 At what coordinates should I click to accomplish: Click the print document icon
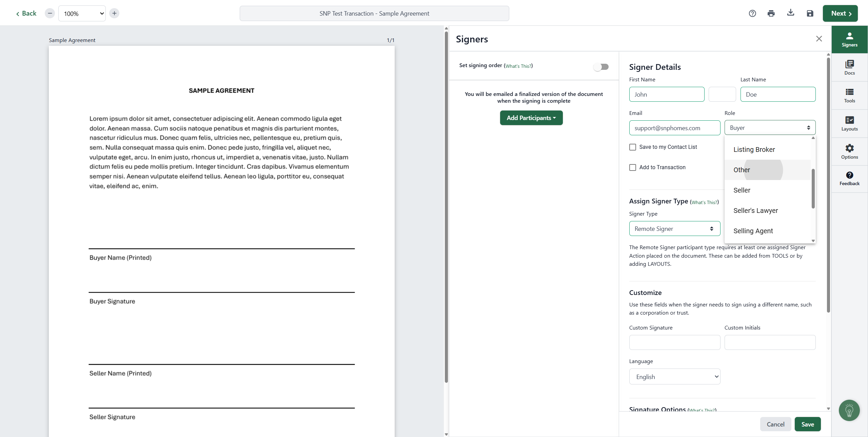(771, 14)
